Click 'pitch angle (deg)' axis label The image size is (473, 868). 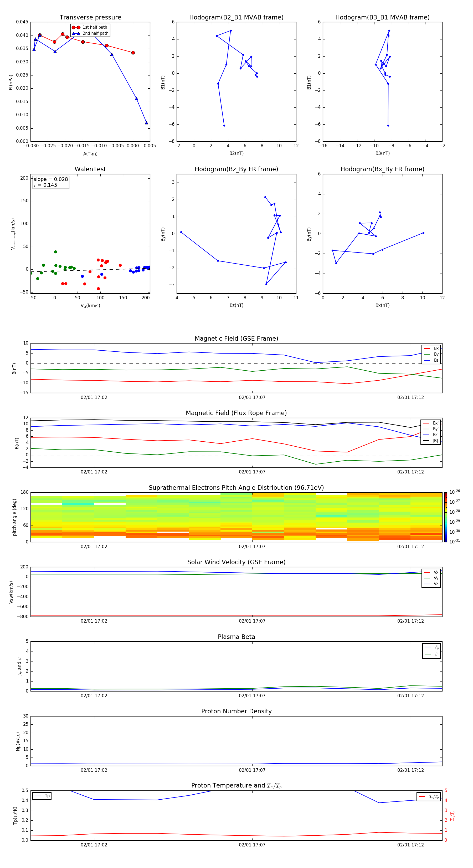(14, 517)
